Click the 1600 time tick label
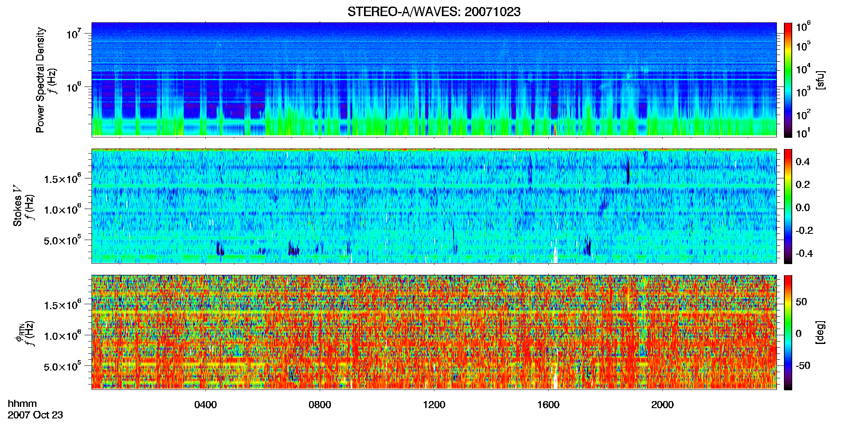868x447 pixels. [548, 405]
